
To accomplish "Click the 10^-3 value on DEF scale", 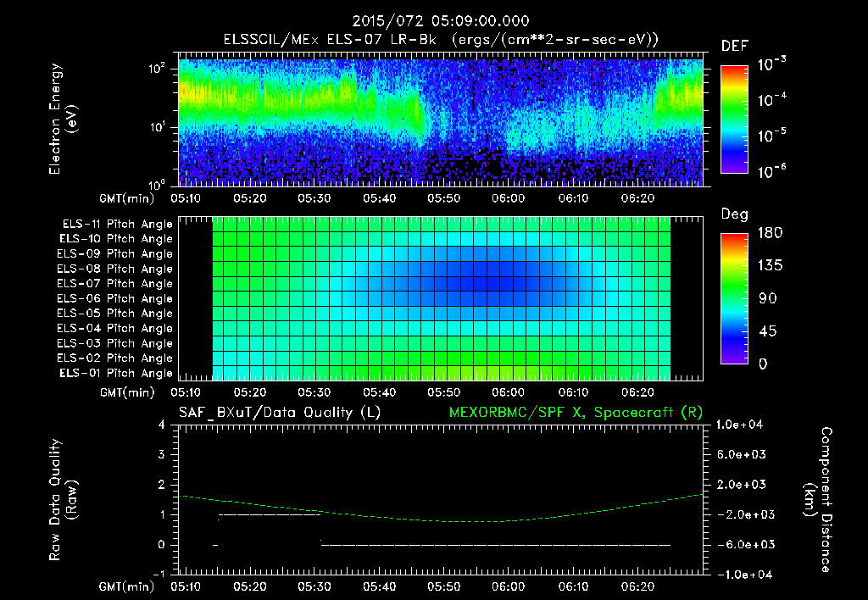I will click(772, 64).
